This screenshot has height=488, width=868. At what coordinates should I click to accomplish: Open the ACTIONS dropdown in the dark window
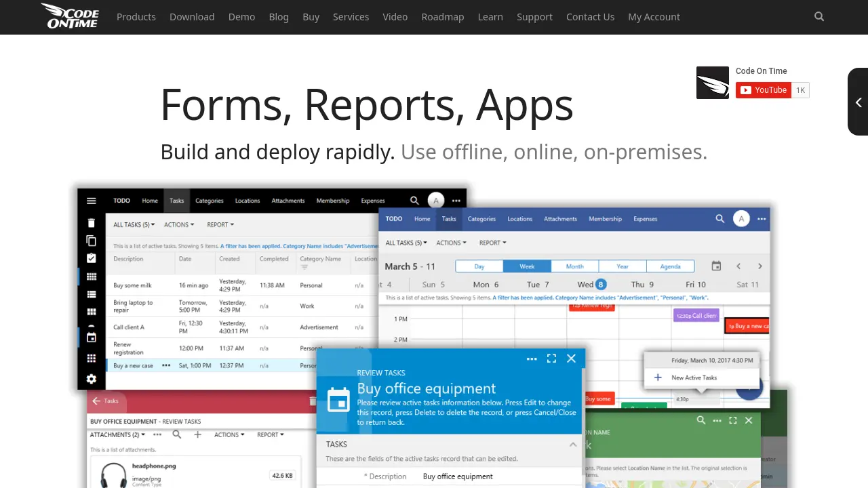[179, 225]
